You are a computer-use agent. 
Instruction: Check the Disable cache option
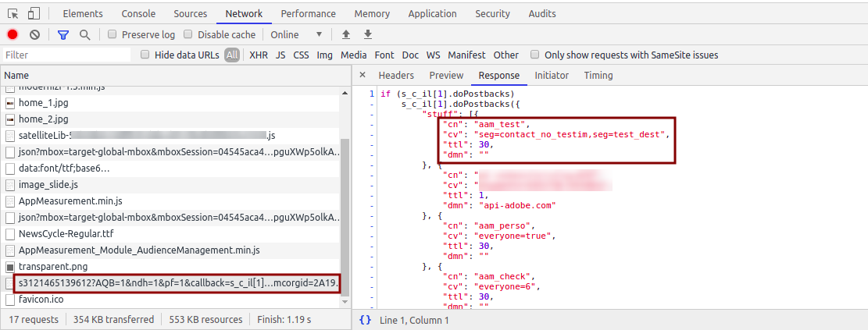click(x=188, y=34)
